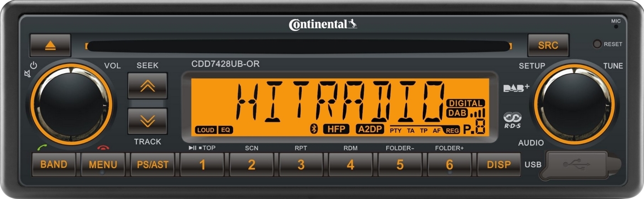Tap the SRC source button

click(548, 45)
